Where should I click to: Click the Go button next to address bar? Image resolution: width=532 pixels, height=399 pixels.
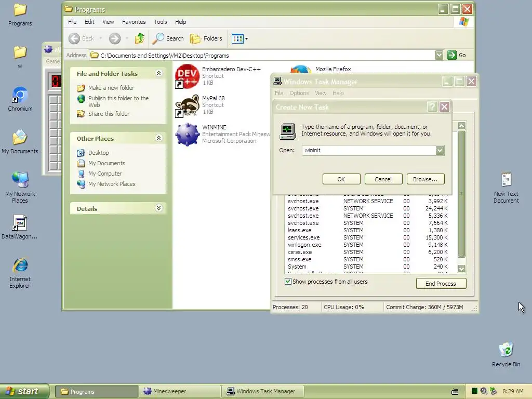click(457, 55)
